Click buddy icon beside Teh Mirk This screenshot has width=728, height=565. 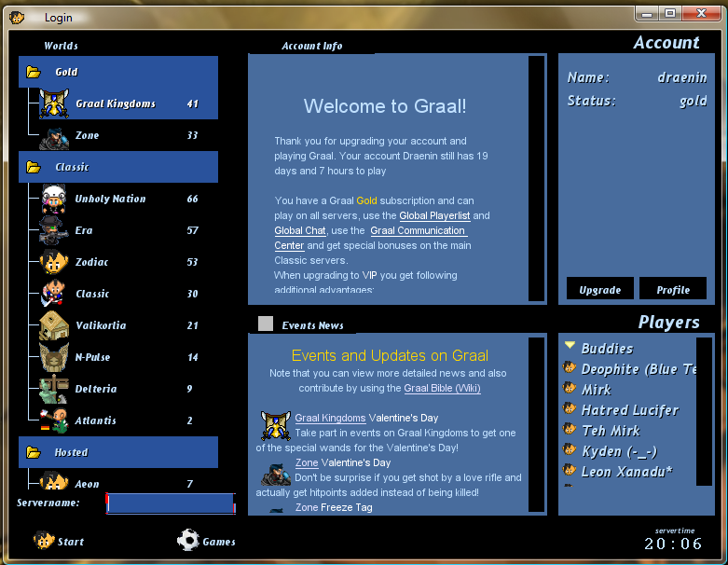[570, 429]
